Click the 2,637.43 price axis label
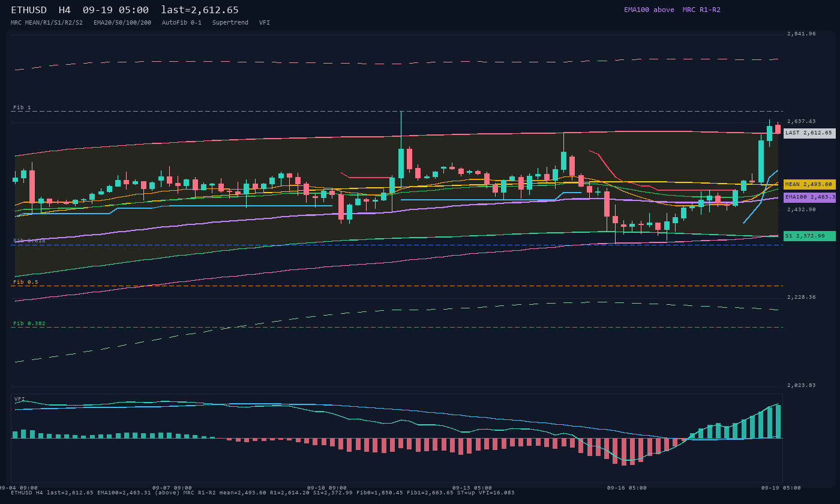This screenshot has width=840, height=504. [x=802, y=121]
